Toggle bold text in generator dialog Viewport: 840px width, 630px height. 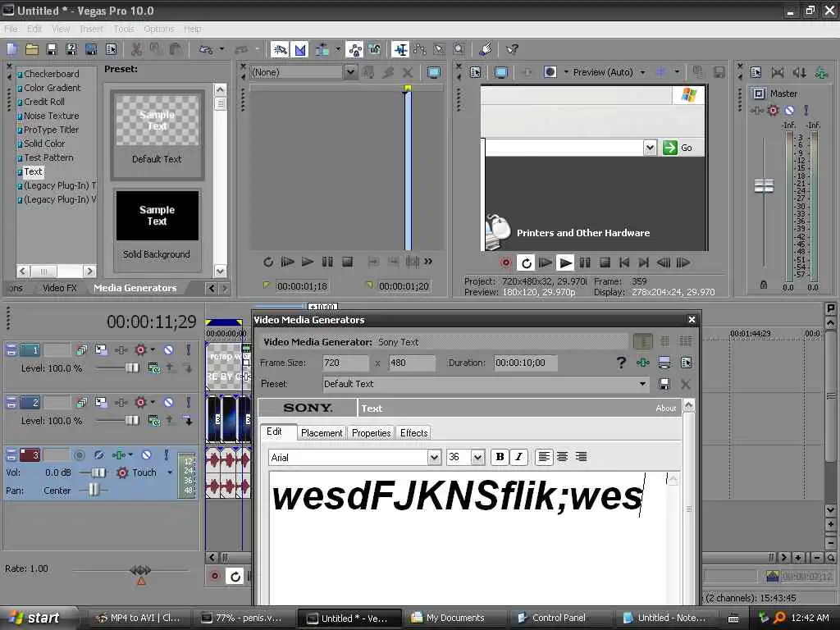[500, 457]
